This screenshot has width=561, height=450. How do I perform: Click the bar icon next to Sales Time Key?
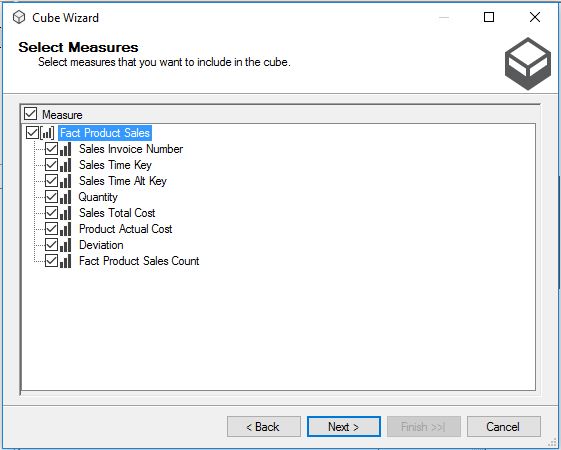pyautogui.click(x=65, y=165)
